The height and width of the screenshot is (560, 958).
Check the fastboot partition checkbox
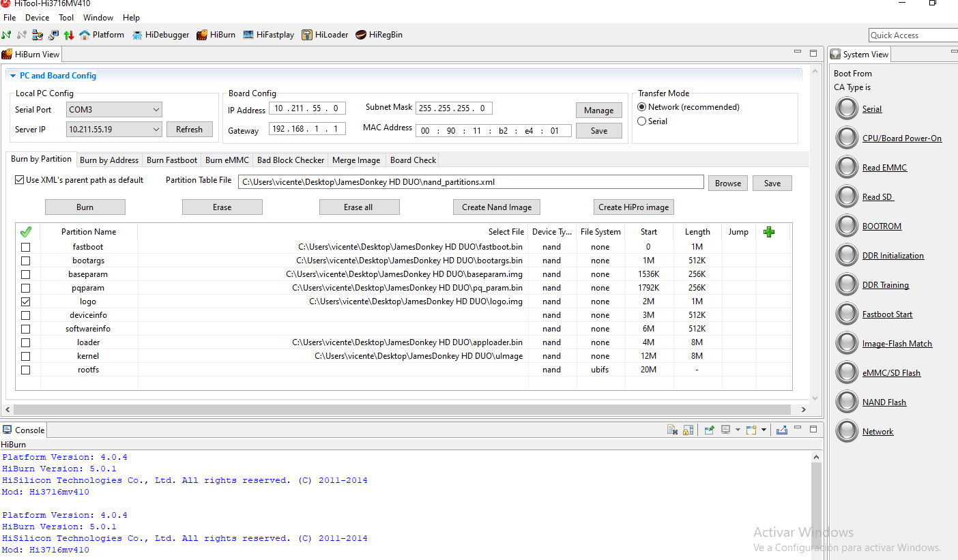26,247
